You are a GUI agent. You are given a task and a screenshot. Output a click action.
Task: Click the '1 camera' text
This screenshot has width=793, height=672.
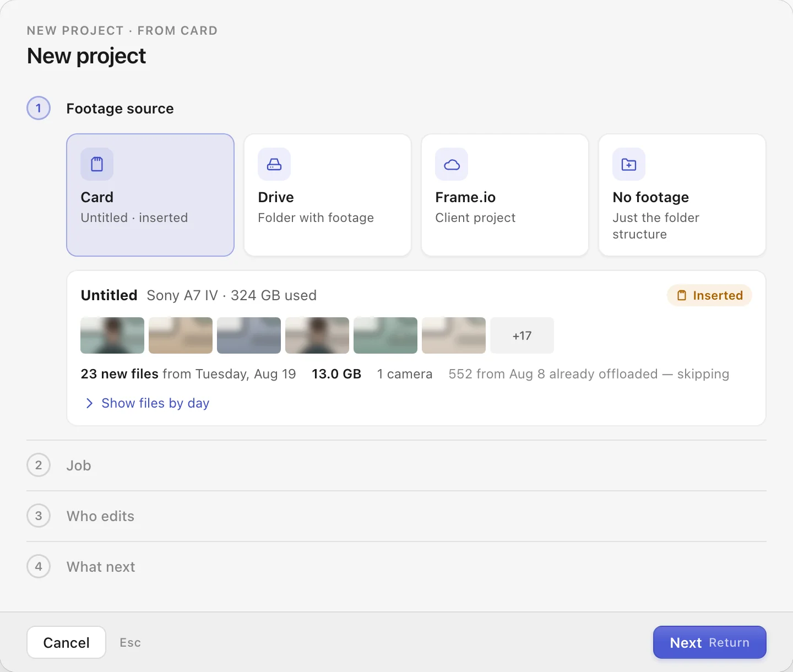(405, 374)
